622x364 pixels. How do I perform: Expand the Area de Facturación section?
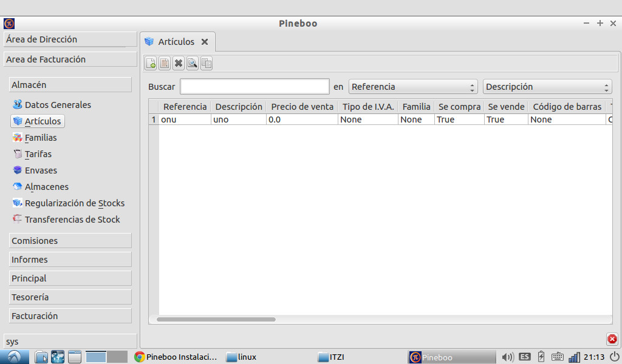pyautogui.click(x=70, y=59)
